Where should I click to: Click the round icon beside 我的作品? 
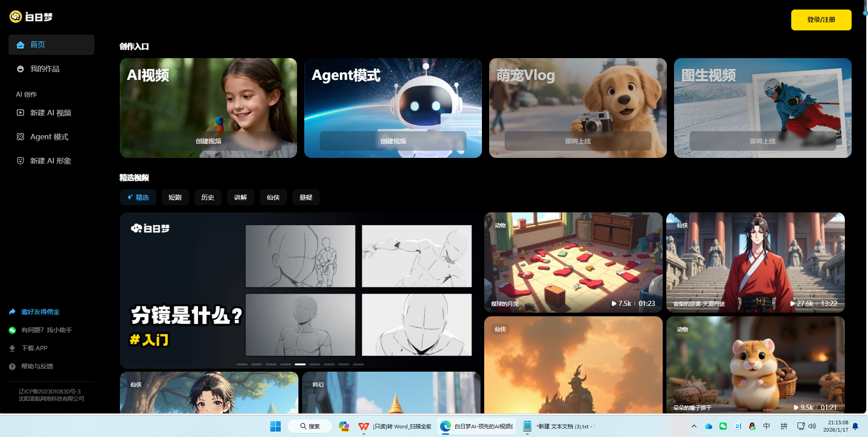point(20,69)
